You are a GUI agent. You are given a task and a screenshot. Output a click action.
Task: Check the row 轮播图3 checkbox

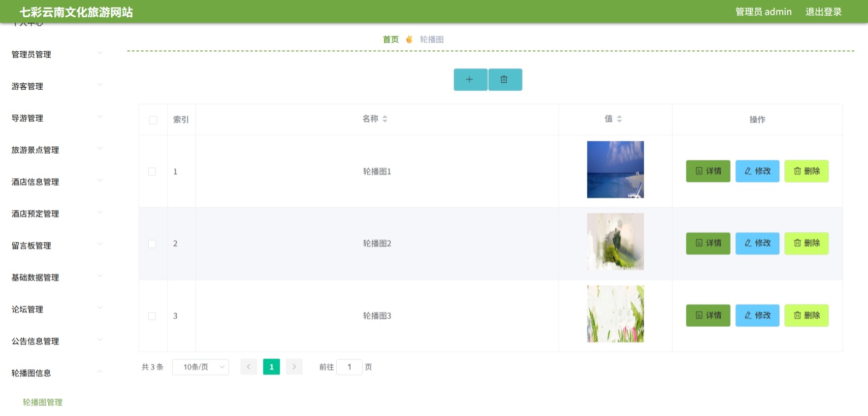tap(152, 316)
